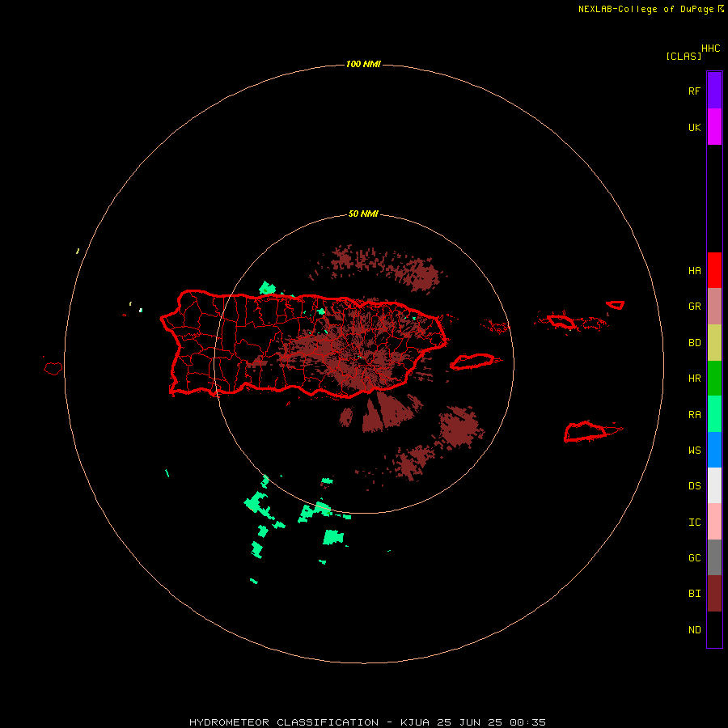The width and height of the screenshot is (728, 728).
Task: Click the BI legend label
Action: pyautogui.click(x=694, y=594)
